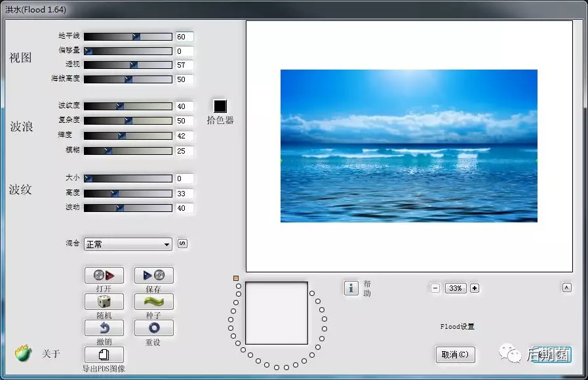
Task: Click the 地平线 (Horizon) slider track
Action: point(128,37)
